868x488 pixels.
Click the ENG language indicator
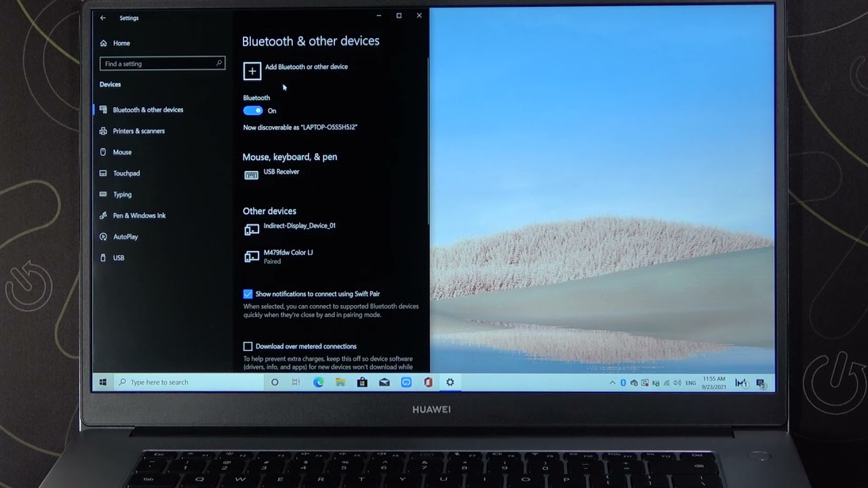(x=690, y=383)
